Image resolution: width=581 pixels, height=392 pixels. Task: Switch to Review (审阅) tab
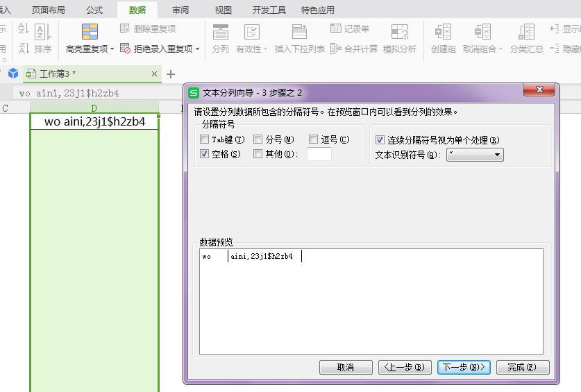(180, 10)
